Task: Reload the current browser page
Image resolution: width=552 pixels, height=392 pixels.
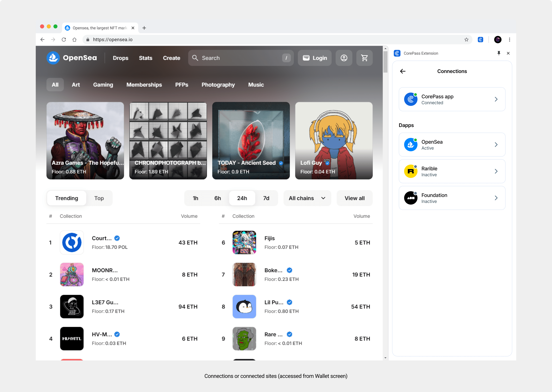Action: [64, 40]
